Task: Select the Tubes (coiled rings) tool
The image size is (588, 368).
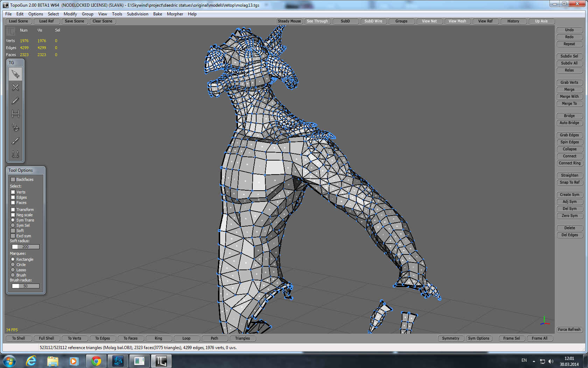Action: (15, 127)
